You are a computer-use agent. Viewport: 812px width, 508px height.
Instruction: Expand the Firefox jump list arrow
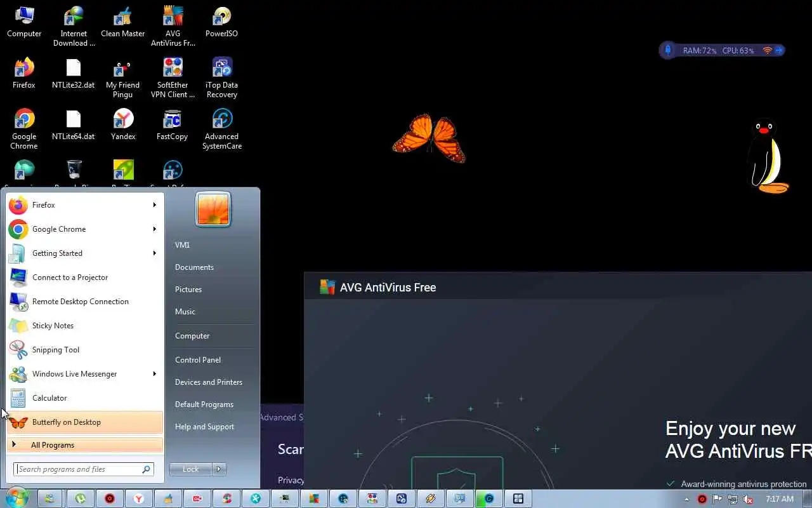tap(154, 205)
